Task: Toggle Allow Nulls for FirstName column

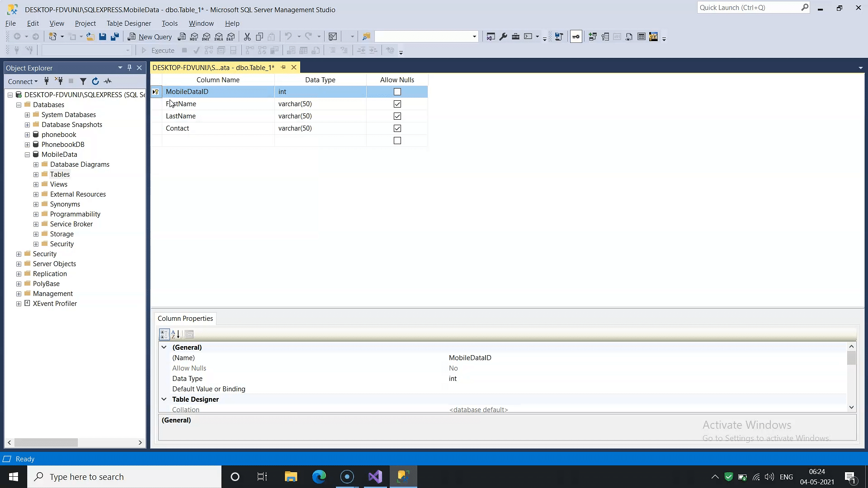Action: click(397, 103)
